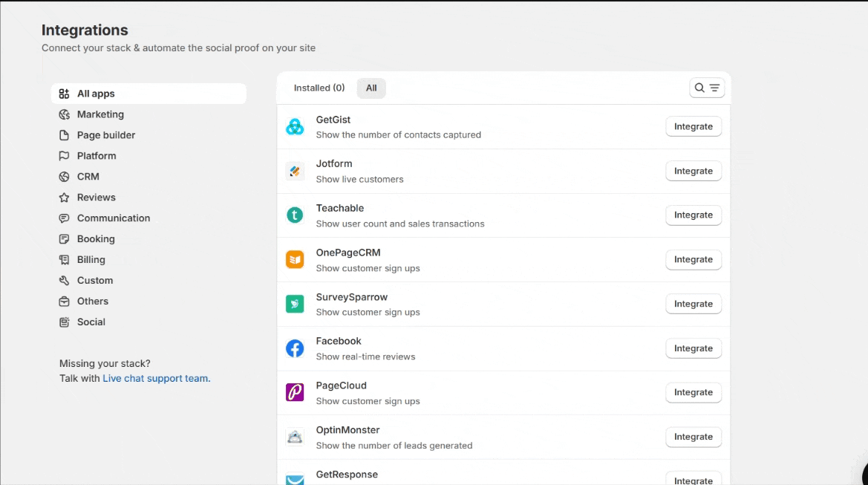Image resolution: width=868 pixels, height=485 pixels.
Task: Select the All tab
Action: coord(371,88)
